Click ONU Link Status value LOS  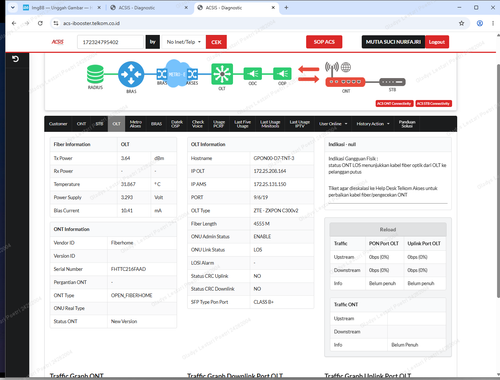click(258, 250)
